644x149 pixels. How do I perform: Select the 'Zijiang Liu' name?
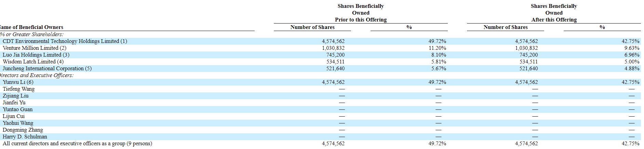16,96
